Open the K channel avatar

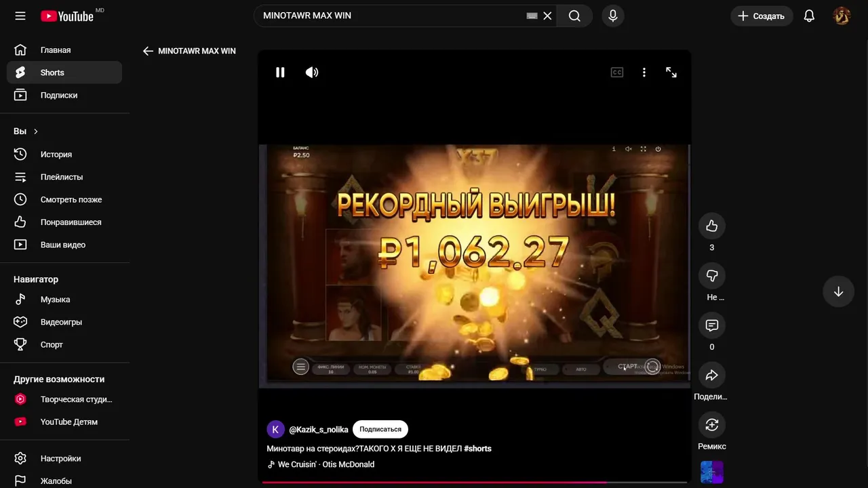tap(275, 429)
